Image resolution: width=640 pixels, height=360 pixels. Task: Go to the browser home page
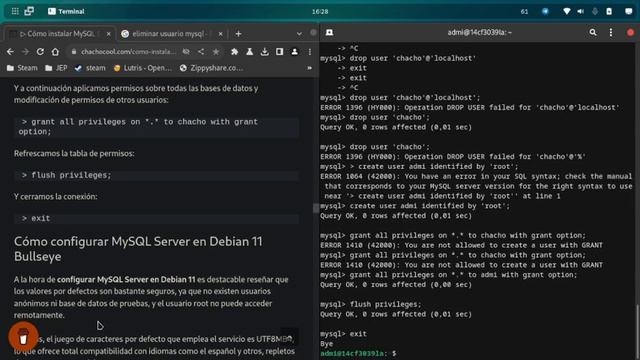pos(55,52)
